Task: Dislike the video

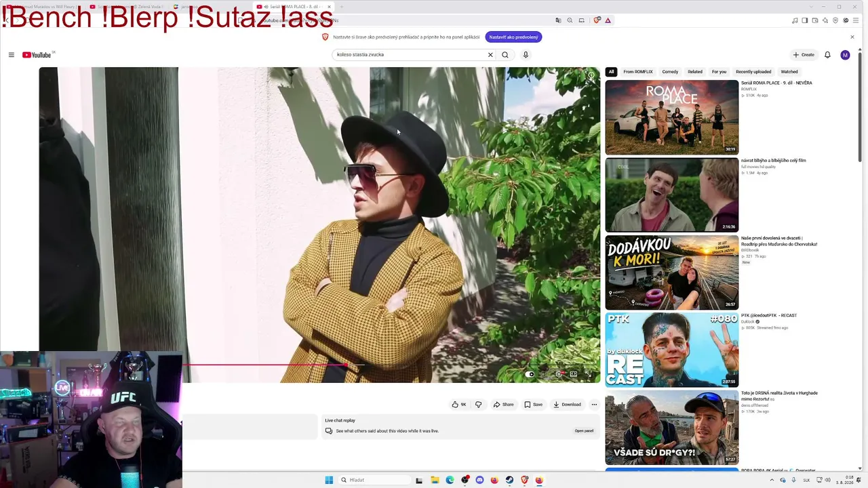Action: pos(478,405)
